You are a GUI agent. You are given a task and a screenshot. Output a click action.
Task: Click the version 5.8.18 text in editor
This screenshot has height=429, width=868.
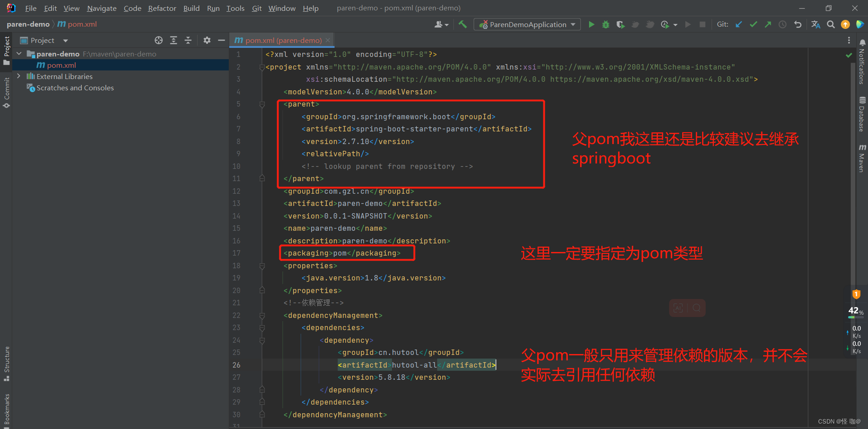pyautogui.click(x=394, y=378)
